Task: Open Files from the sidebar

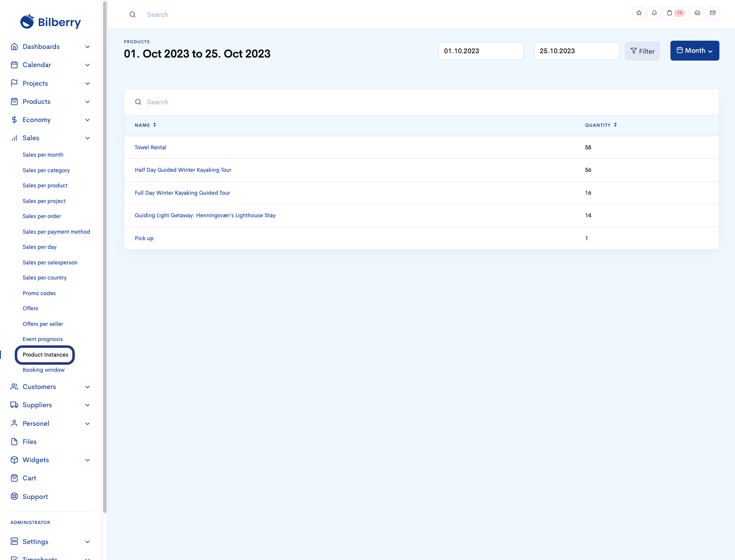Action: point(29,442)
